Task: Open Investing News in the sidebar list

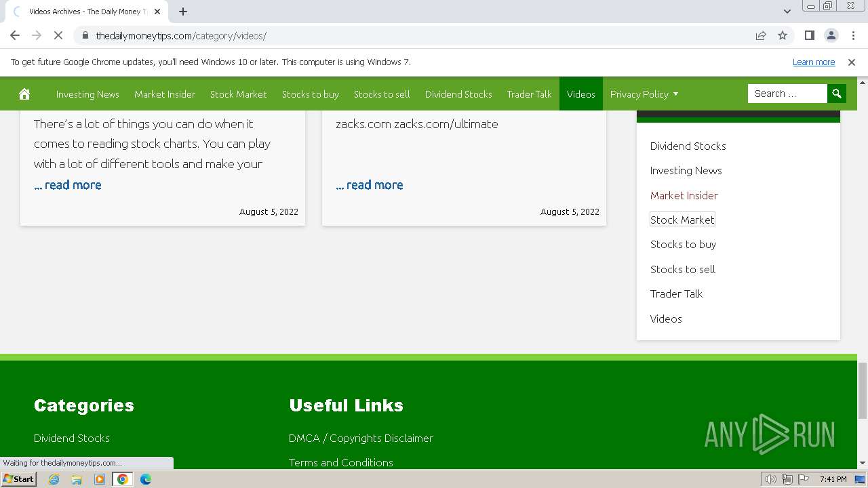Action: tap(686, 171)
